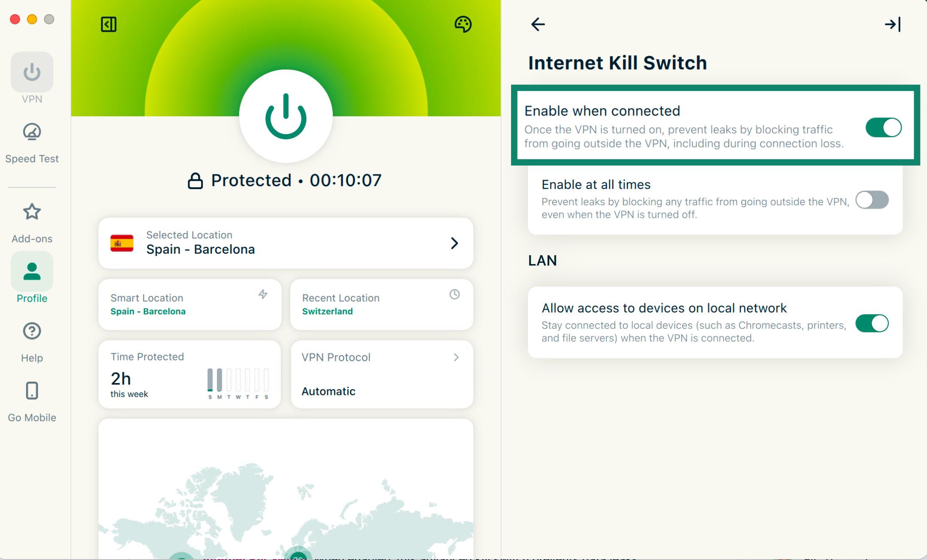The image size is (927, 560).
Task: Connect to Smart Location Spain - Barcelona
Action: pyautogui.click(x=190, y=304)
